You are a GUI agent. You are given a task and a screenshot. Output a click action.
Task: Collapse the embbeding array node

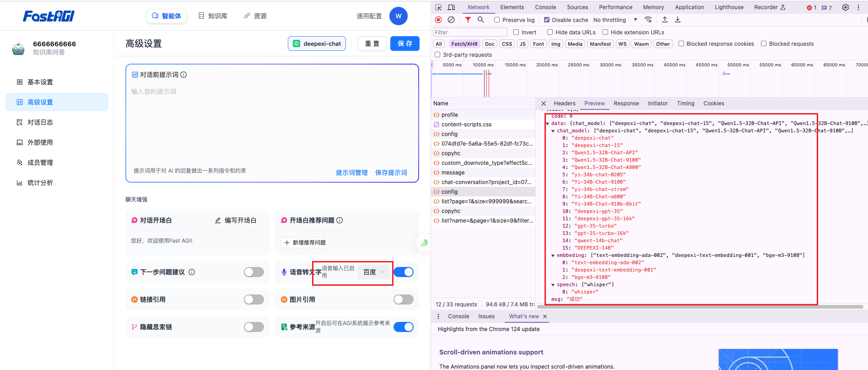(x=553, y=256)
